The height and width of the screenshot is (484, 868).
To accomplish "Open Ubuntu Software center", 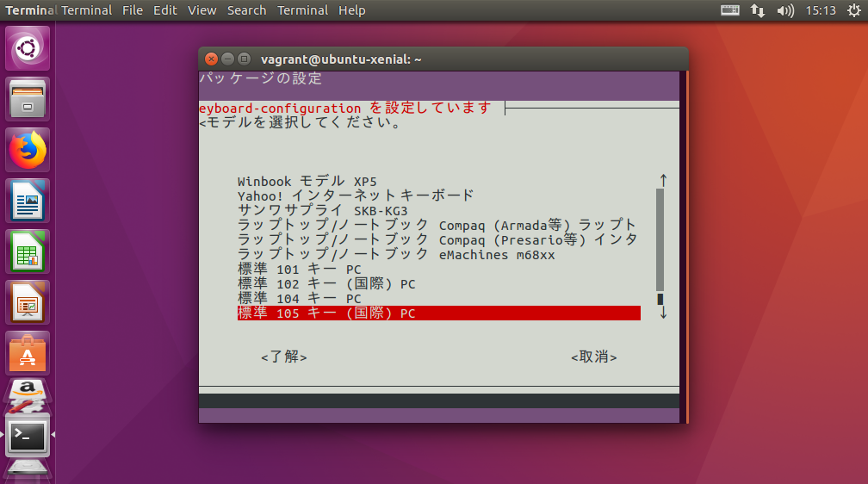I will pos(28,354).
